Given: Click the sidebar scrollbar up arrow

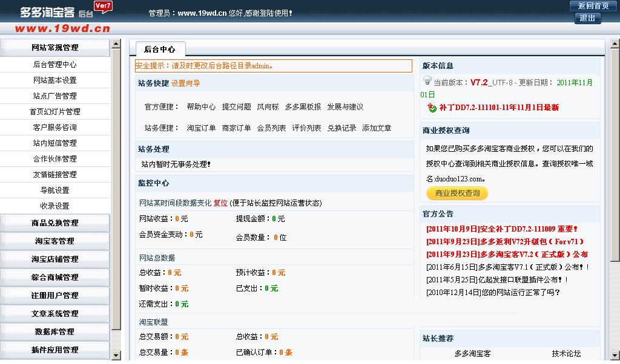Looking at the screenshot, I should (x=116, y=44).
